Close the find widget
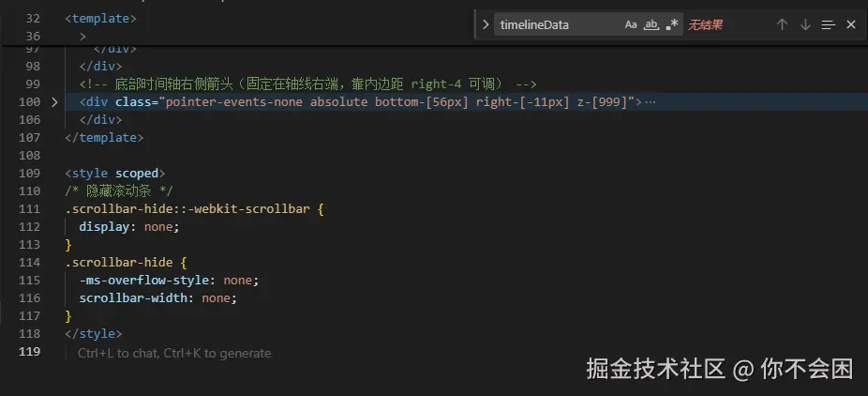Viewport: 868px width, 396px height. pyautogui.click(x=851, y=25)
